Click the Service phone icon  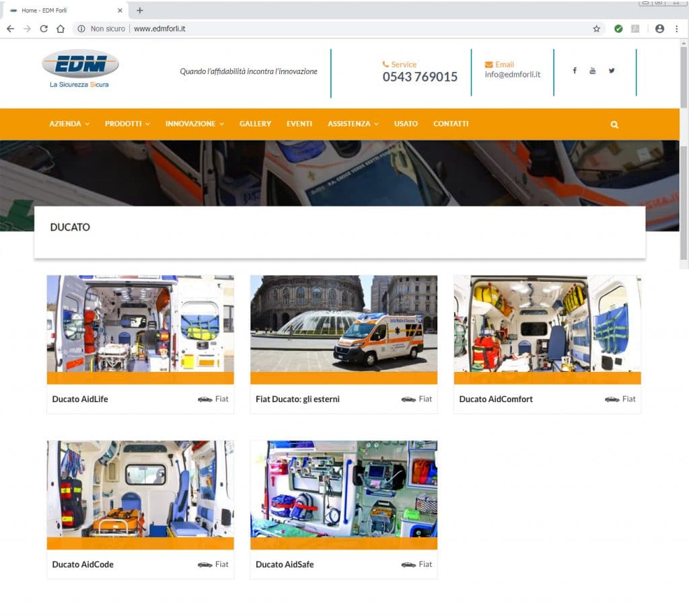pyautogui.click(x=386, y=64)
